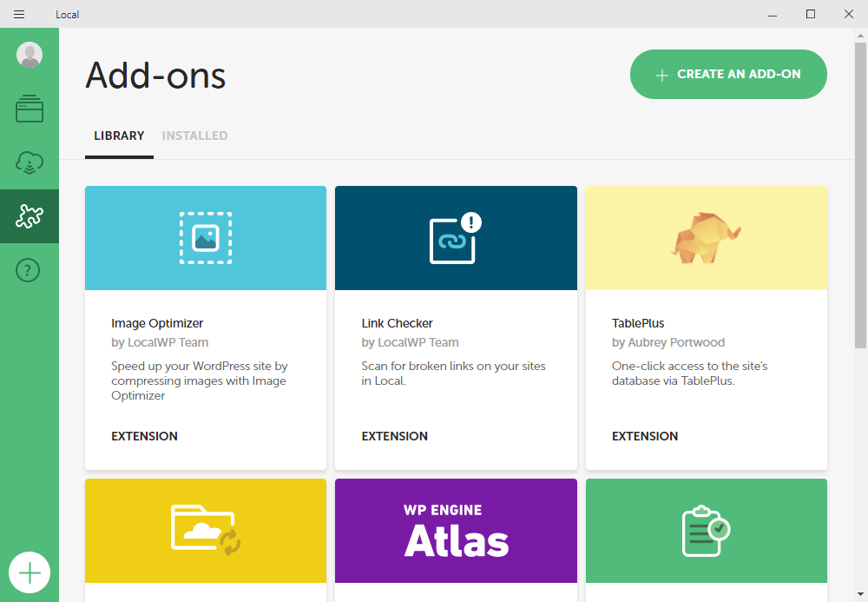
Task: Open Connect cloud sidebar icon
Action: tap(30, 162)
